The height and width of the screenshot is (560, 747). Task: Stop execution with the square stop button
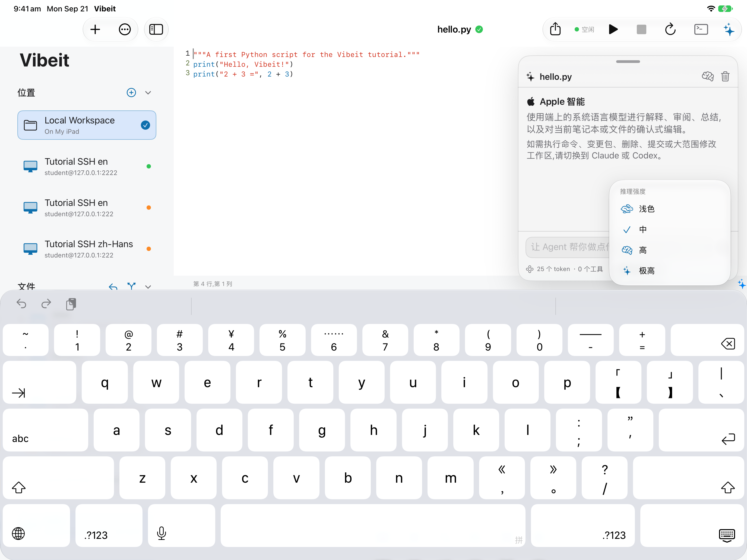click(641, 29)
